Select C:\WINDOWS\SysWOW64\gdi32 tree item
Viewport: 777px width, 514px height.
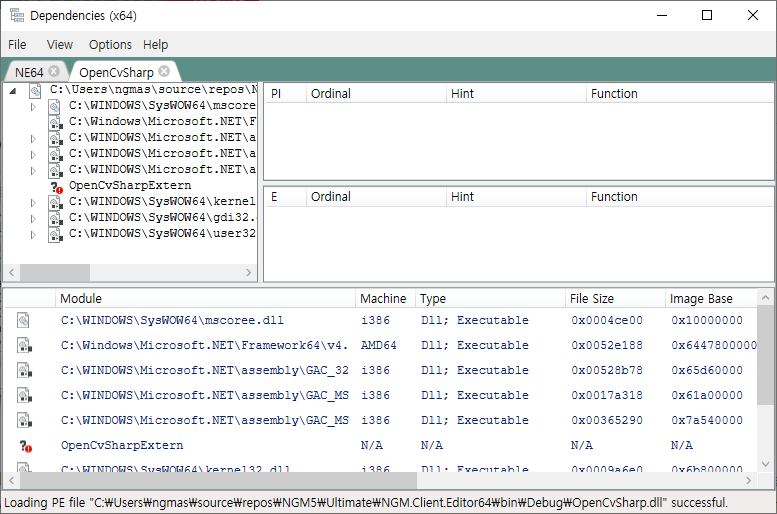click(x=162, y=218)
